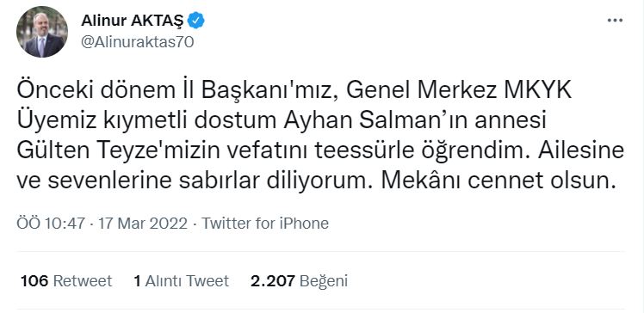Click the sentence Mekânı cennet olsun

click(x=499, y=181)
